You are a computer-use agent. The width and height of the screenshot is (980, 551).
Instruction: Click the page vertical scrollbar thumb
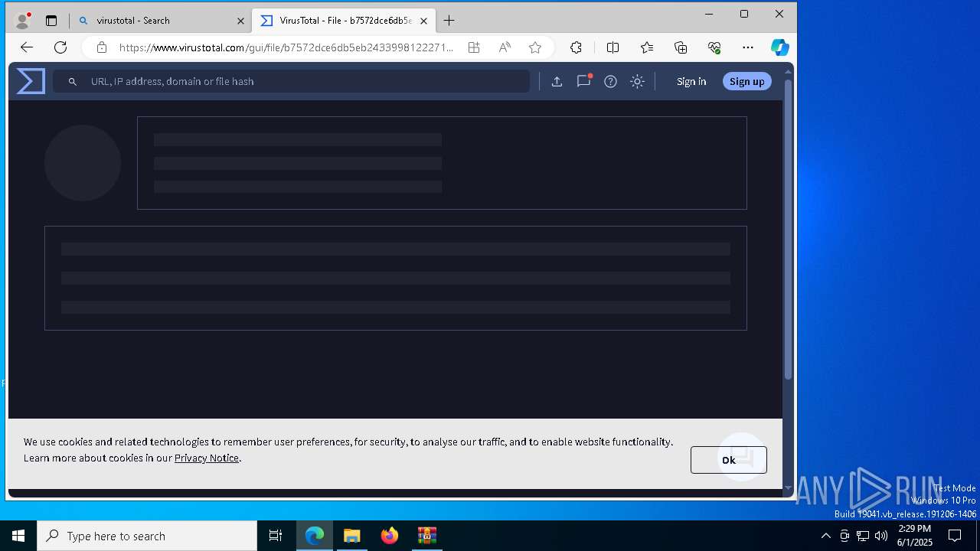click(x=788, y=228)
